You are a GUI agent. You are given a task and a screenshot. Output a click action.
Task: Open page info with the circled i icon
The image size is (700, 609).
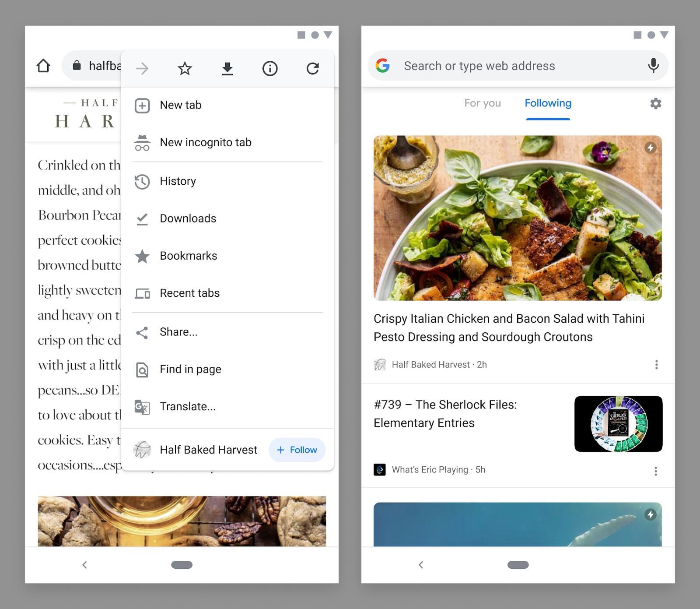[x=270, y=69]
